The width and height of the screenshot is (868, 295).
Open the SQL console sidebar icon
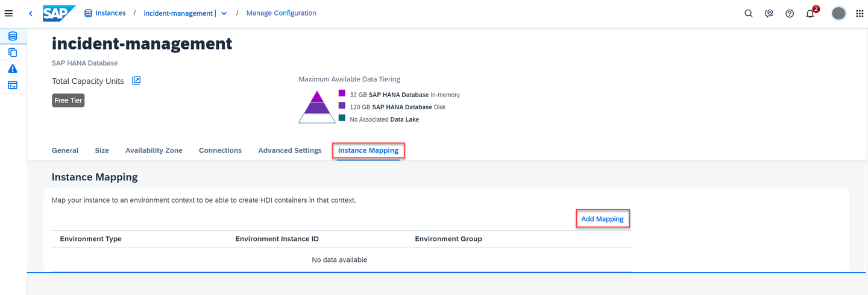pyautogui.click(x=13, y=85)
